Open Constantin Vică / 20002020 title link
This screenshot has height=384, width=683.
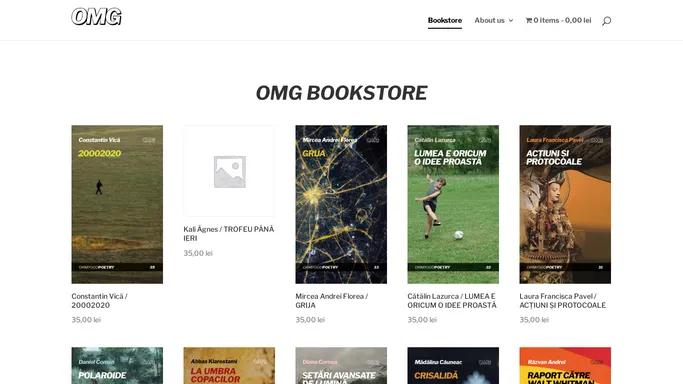(99, 300)
